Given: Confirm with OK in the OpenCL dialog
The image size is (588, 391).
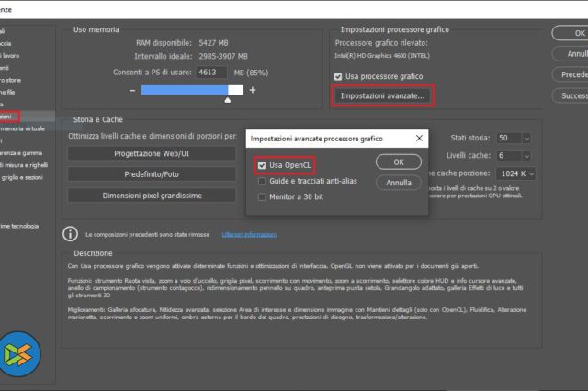Looking at the screenshot, I should pos(399,162).
